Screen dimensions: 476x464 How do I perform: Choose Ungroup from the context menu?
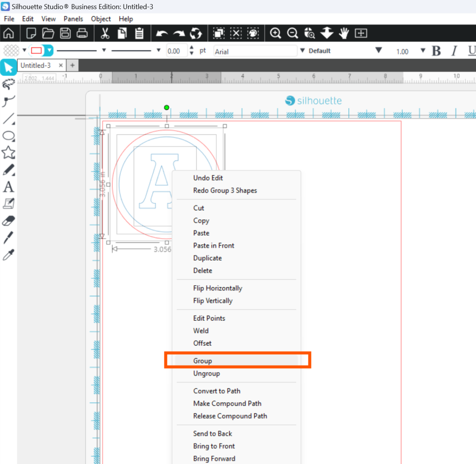coord(236,373)
